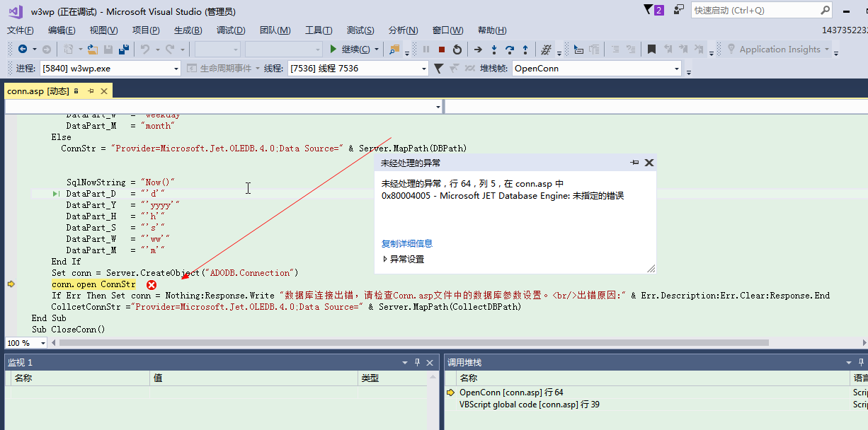Select VBScript global code [conn.asp] 行 39 frame
868x430 pixels.
coord(529,405)
